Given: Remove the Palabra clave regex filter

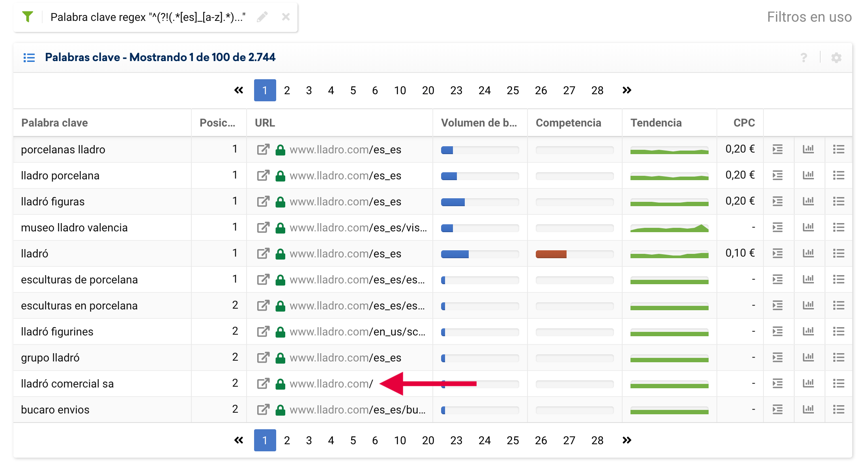Looking at the screenshot, I should point(286,17).
